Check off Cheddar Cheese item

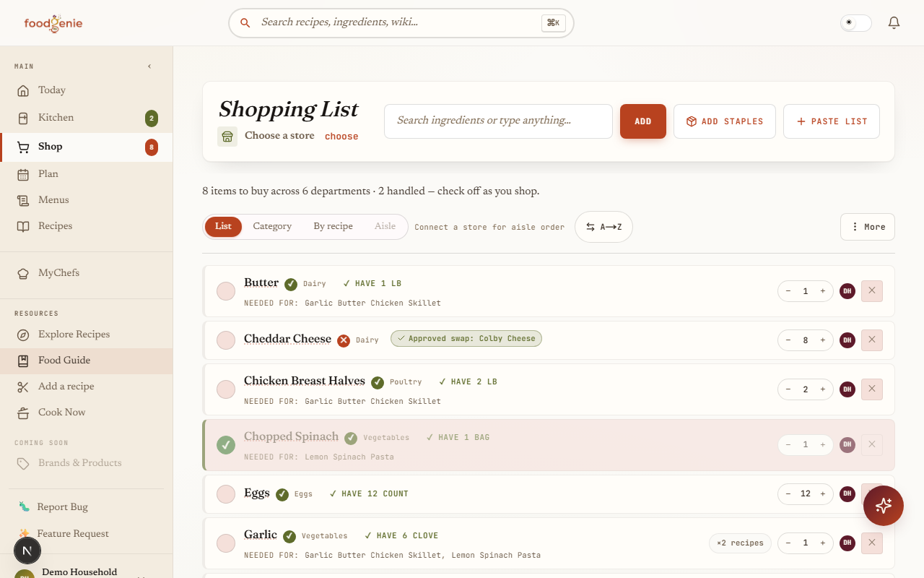[226, 340]
